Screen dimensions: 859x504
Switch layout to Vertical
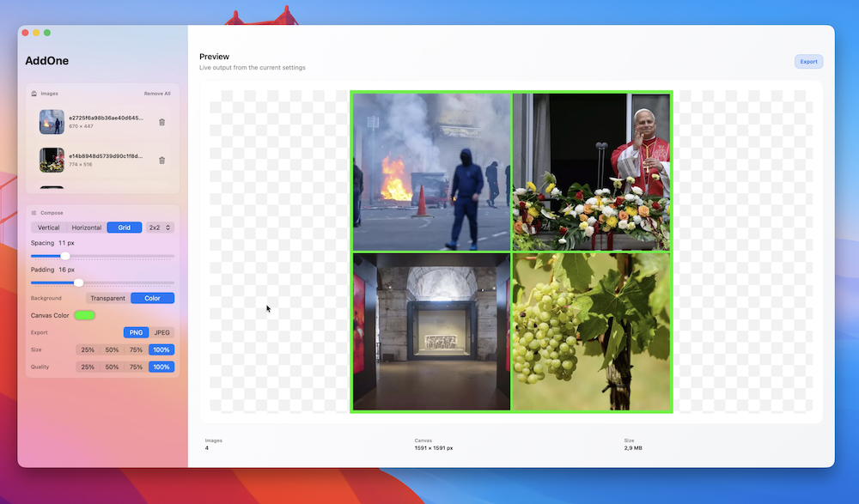(x=48, y=228)
